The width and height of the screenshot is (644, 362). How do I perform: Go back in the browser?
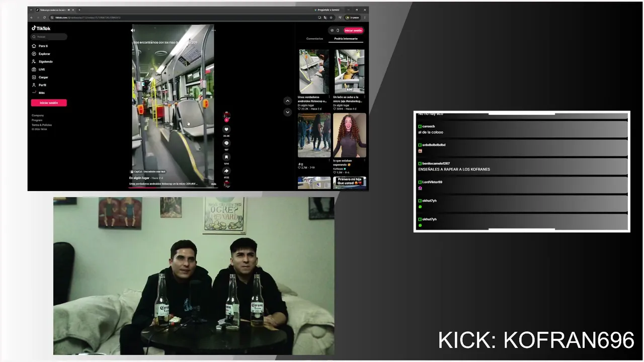tap(31, 18)
